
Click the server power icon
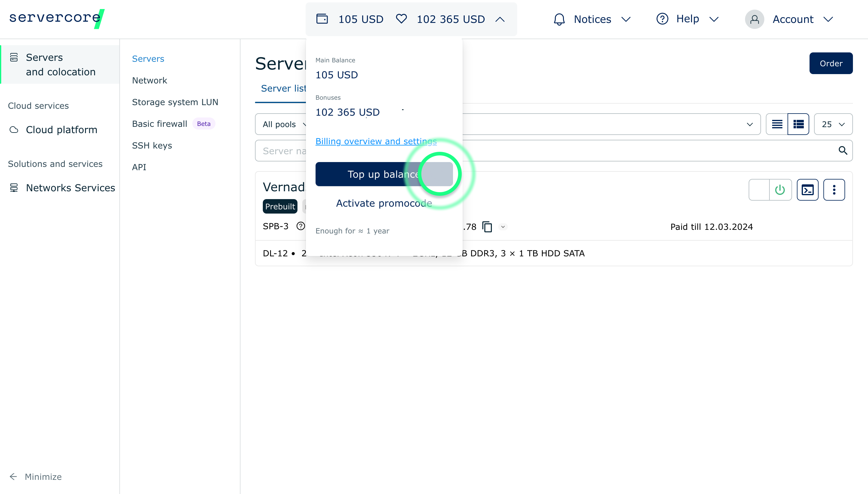click(780, 190)
